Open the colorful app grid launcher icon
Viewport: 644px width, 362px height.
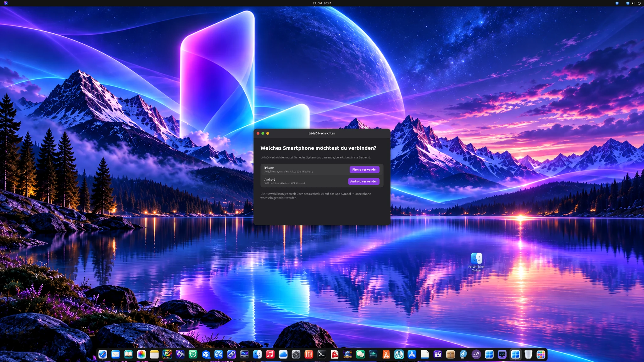[x=541, y=354]
